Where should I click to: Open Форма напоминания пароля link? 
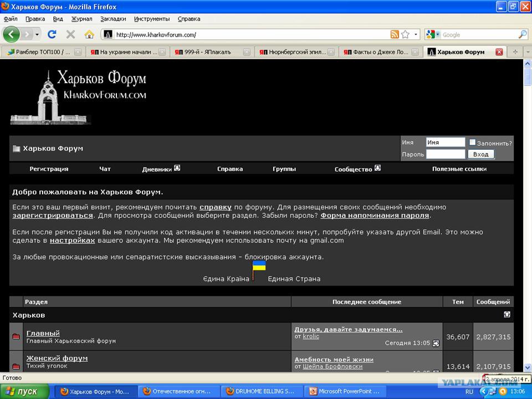pos(375,216)
